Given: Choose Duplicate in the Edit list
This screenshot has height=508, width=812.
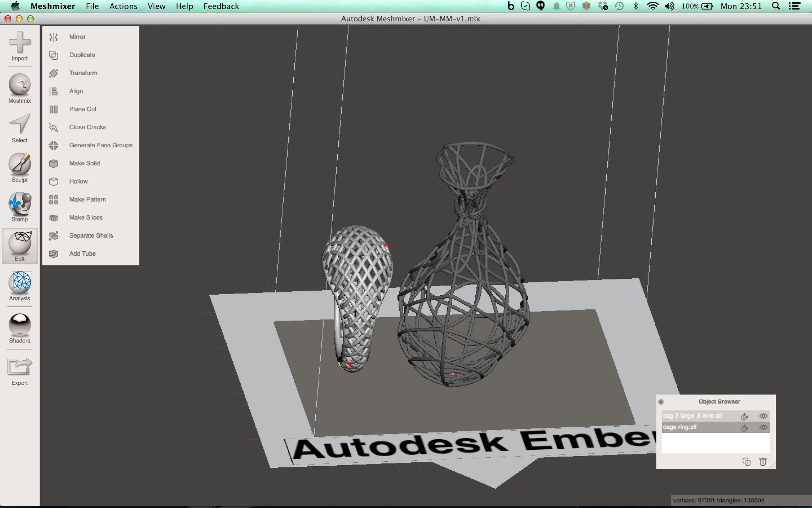Looking at the screenshot, I should (91, 55).
